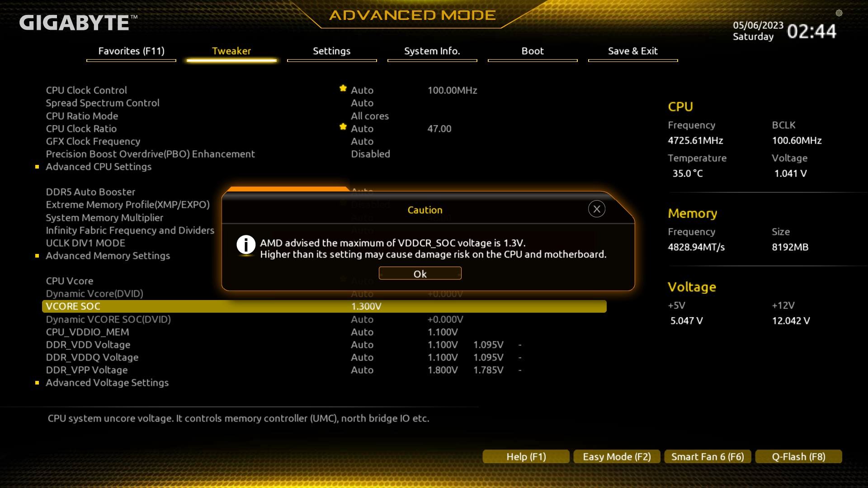
Task: Select the highlighted VCORE SOC row
Action: (324, 306)
